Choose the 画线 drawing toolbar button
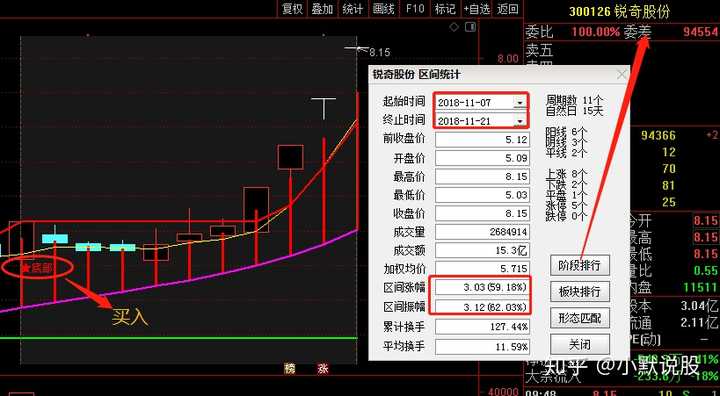This screenshot has width=720, height=396. point(383,9)
